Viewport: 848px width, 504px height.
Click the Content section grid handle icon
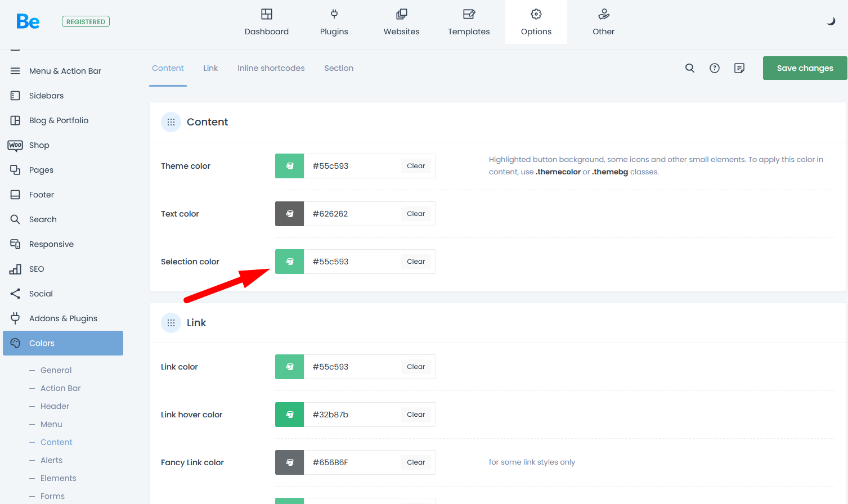[x=171, y=122]
